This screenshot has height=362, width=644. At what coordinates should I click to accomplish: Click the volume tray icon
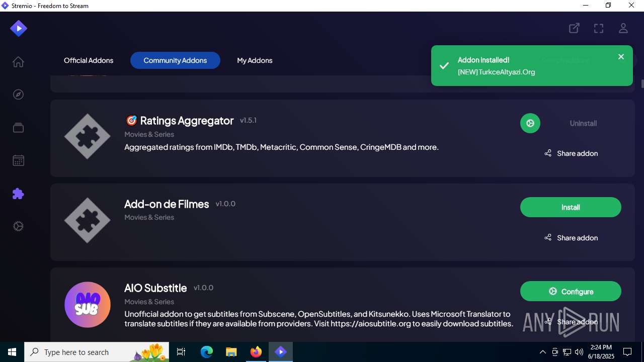pos(579,352)
